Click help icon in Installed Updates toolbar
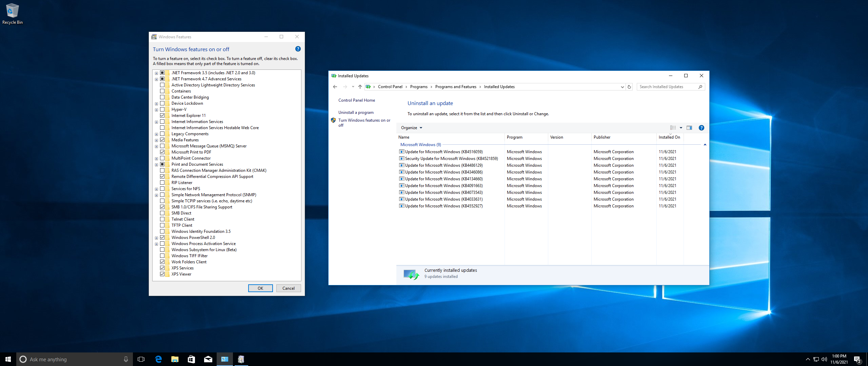The width and height of the screenshot is (868, 366). click(701, 128)
